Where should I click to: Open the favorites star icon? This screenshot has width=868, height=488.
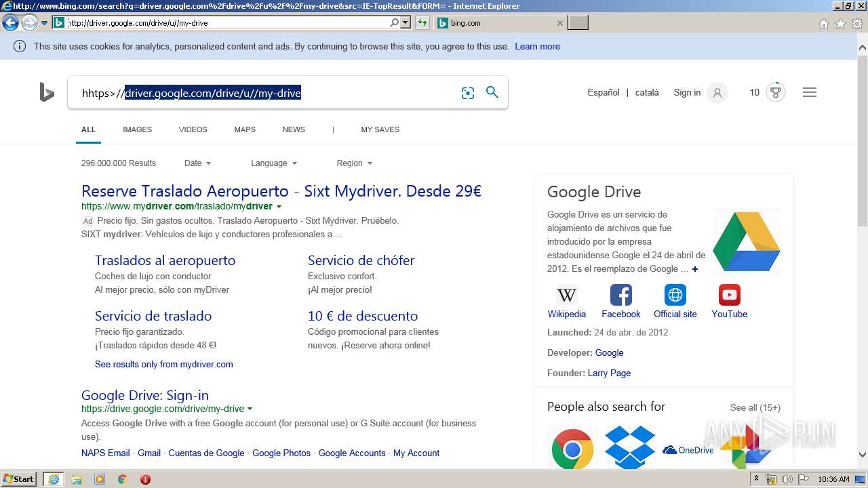(x=840, y=24)
